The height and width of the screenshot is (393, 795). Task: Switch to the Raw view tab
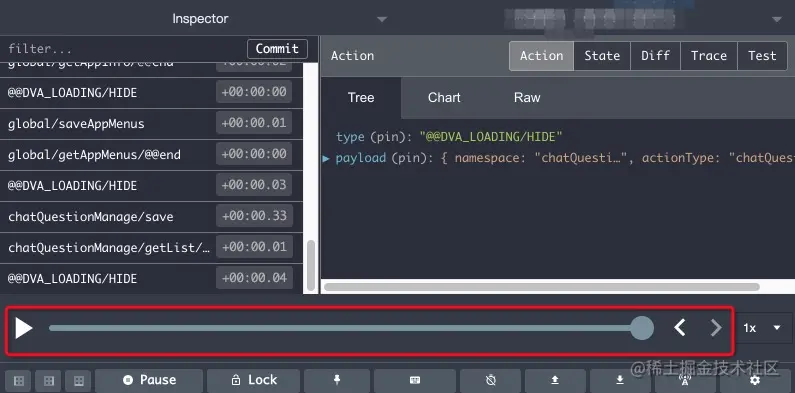click(527, 97)
